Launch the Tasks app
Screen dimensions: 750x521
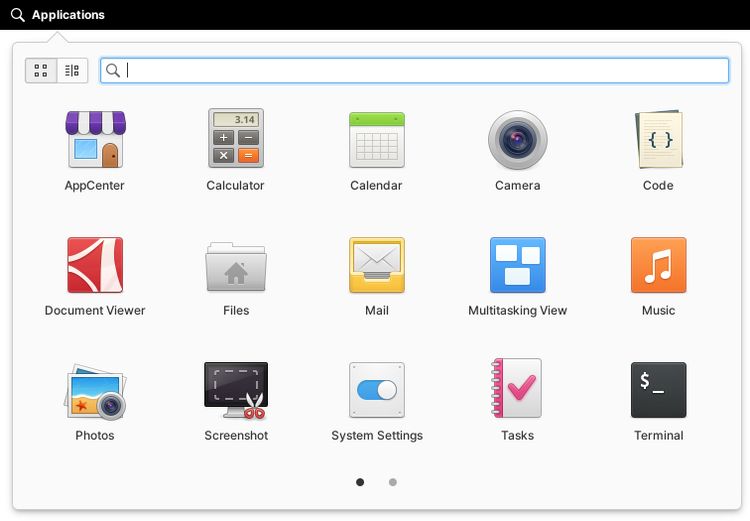click(x=517, y=388)
